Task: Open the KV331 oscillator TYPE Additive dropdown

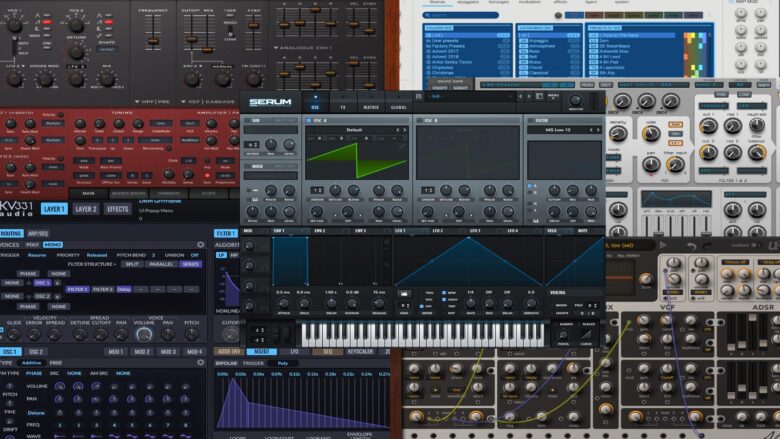Action: click(31, 363)
